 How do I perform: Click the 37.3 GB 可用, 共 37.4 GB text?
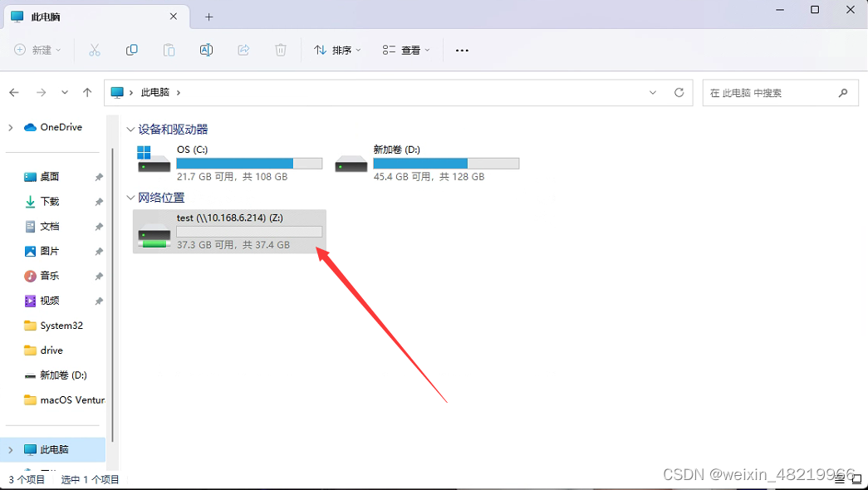tap(233, 245)
